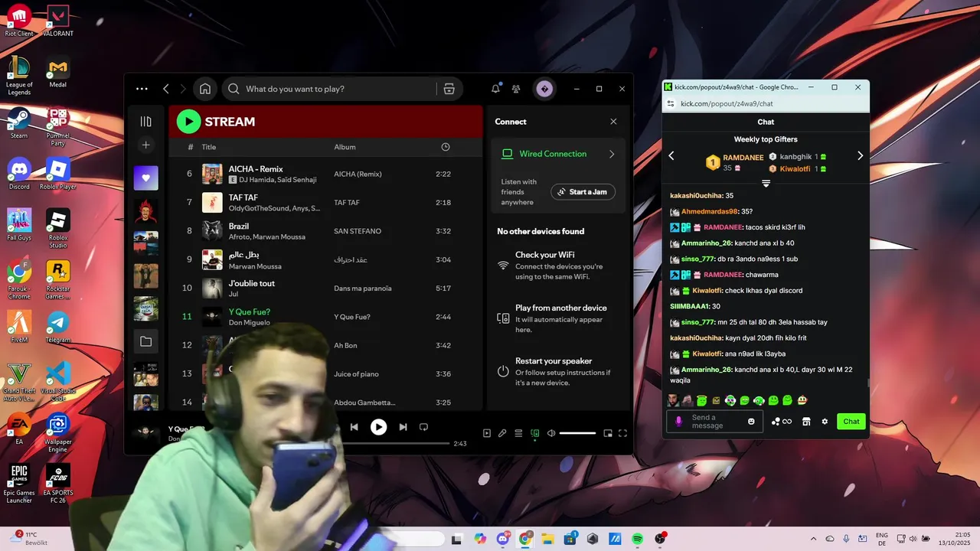Open the Browse icon in Spotify search bar
Image resolution: width=980 pixels, height=551 pixels.
point(449,89)
